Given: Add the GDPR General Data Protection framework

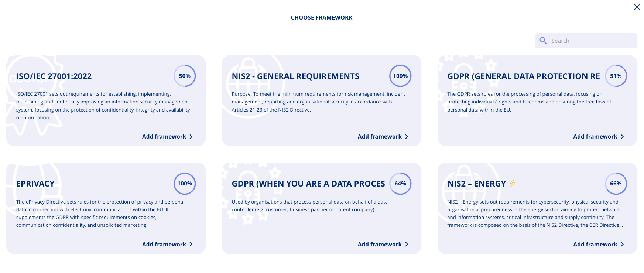Looking at the screenshot, I should tap(599, 137).
